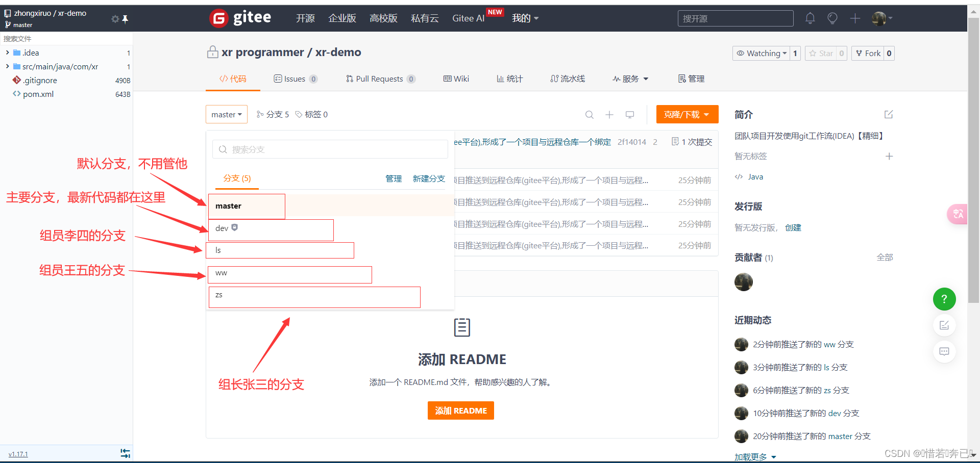Click the 搜索分支 branch search field
980x463 pixels.
[x=330, y=149]
